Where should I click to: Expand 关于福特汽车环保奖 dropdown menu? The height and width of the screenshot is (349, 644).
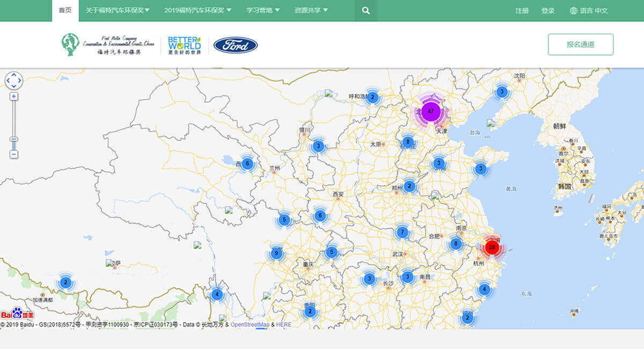[118, 11]
